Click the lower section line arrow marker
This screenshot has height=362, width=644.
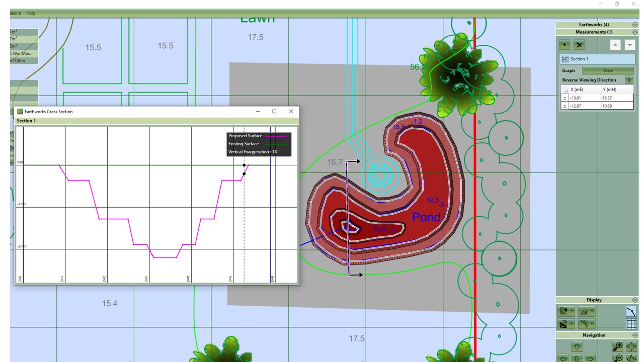pos(356,275)
